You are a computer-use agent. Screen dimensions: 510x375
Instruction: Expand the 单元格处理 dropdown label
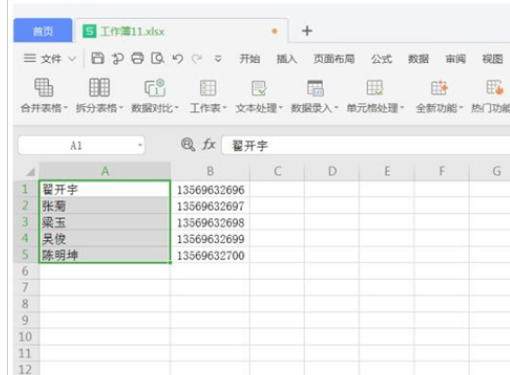(375, 108)
